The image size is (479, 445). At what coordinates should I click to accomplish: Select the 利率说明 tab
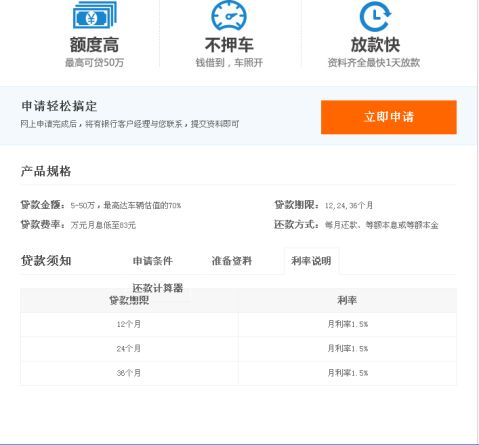[311, 261]
